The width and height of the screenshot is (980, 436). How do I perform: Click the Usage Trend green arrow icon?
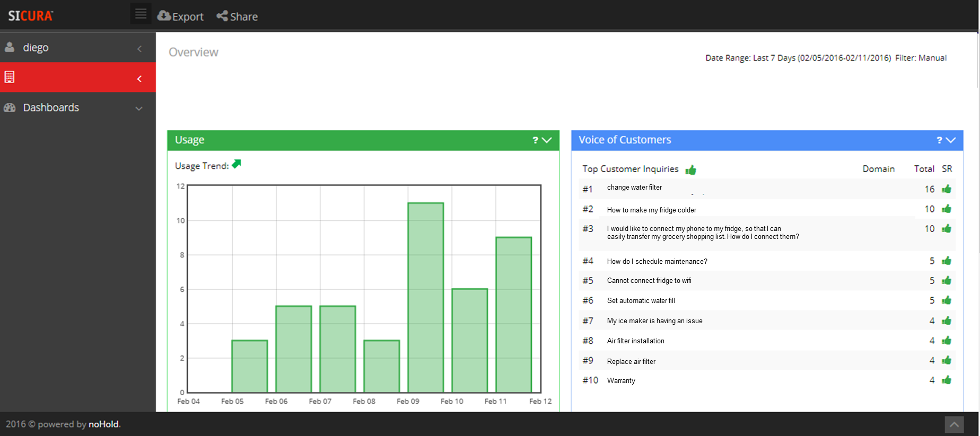[x=237, y=164]
